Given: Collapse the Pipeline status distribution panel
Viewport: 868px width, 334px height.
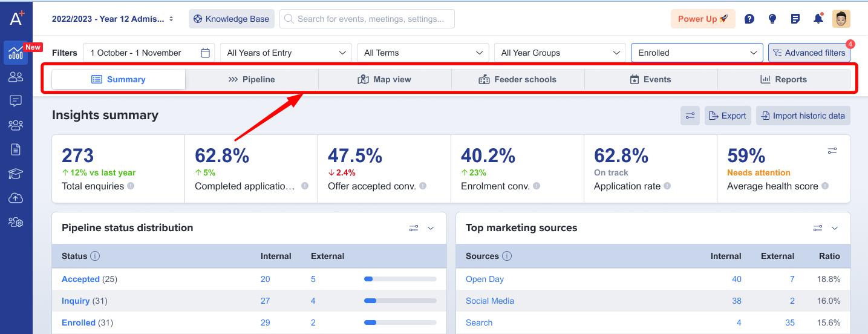Looking at the screenshot, I should (x=431, y=228).
